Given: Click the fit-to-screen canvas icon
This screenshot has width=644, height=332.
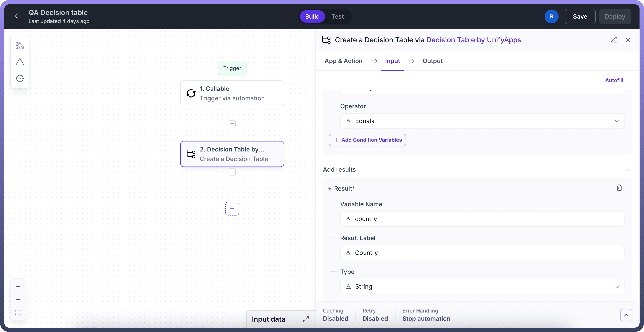Looking at the screenshot, I should [18, 312].
